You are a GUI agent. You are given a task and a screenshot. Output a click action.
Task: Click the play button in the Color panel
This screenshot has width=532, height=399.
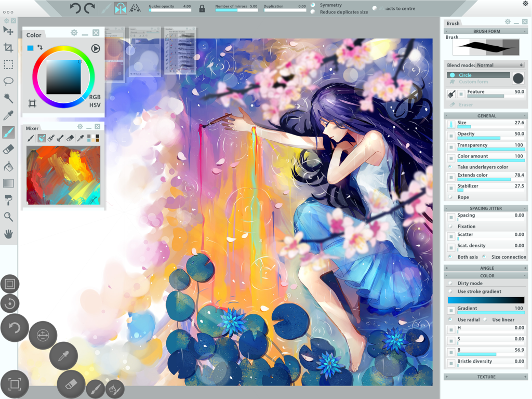click(x=95, y=48)
